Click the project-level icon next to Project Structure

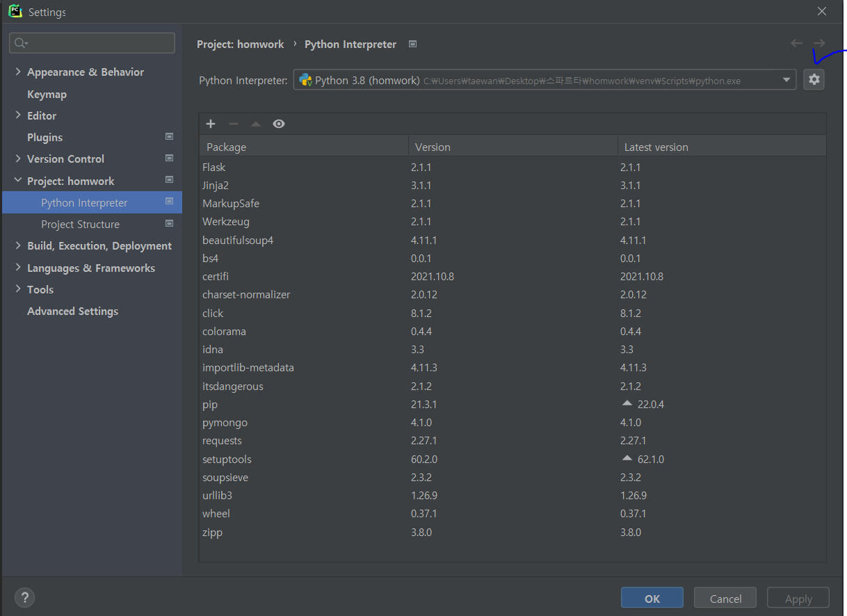click(x=169, y=224)
